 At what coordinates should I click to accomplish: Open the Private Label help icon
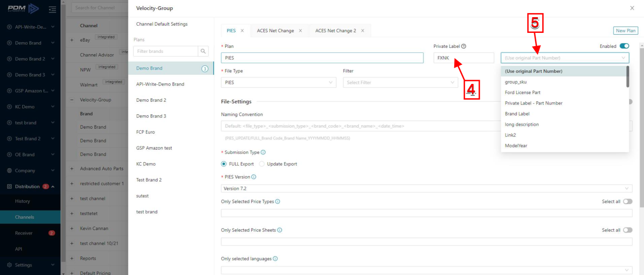(x=464, y=46)
